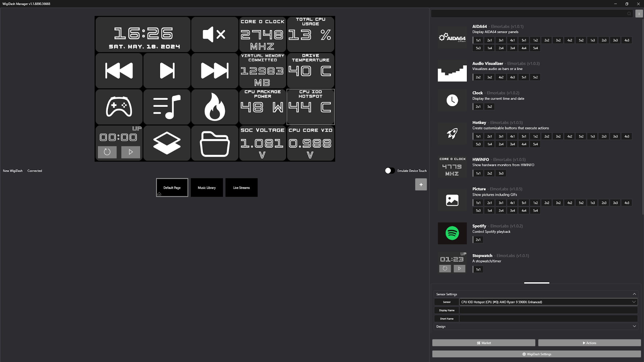The image size is (644, 362).
Task: Toggle Emulate Device Touch
Action: 389,171
